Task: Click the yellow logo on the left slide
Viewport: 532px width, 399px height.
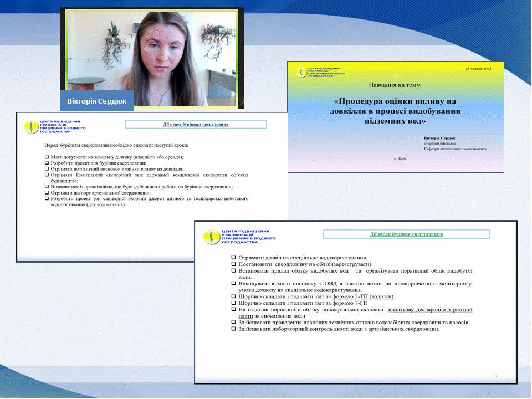Action: [32, 127]
